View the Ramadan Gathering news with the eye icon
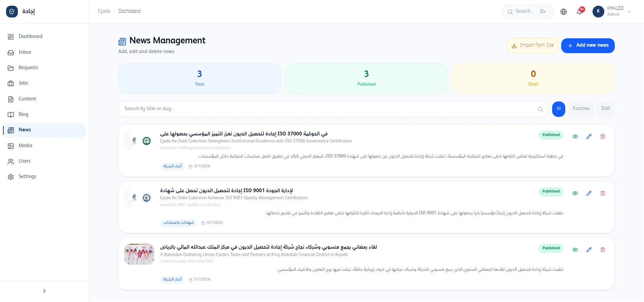Image resolution: width=644 pixels, height=302 pixels. click(575, 250)
